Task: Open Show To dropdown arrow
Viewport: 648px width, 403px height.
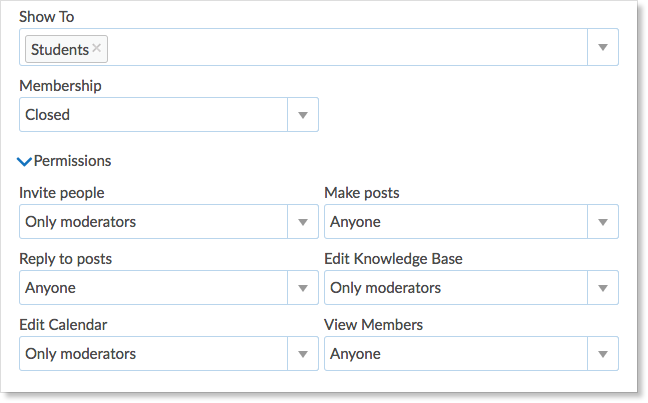Action: [x=602, y=48]
